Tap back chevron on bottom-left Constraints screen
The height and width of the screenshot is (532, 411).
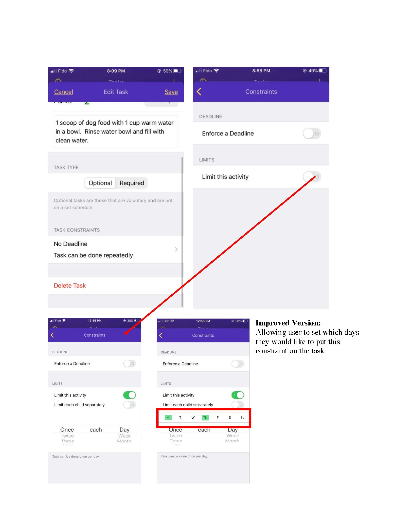tap(52, 335)
